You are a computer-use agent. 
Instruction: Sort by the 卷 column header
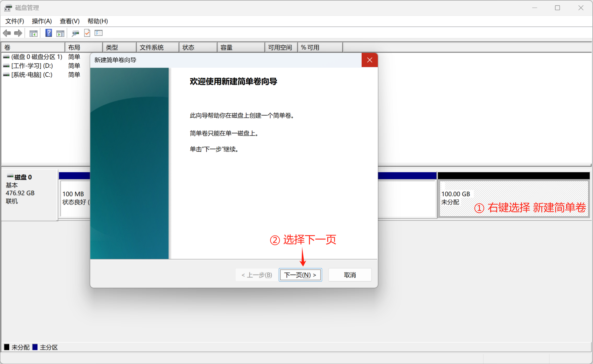(x=33, y=48)
